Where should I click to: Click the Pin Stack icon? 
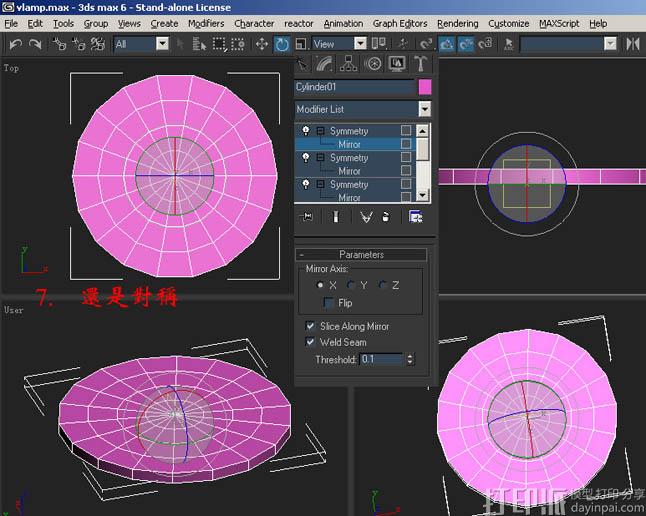tap(308, 217)
